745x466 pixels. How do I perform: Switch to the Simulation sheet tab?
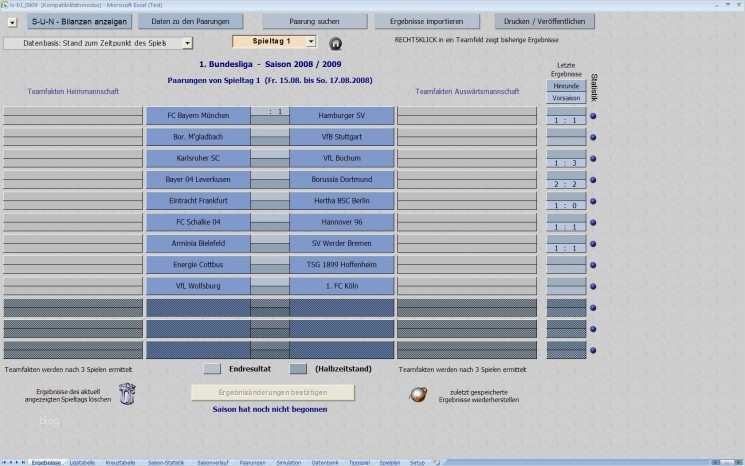pos(289,463)
